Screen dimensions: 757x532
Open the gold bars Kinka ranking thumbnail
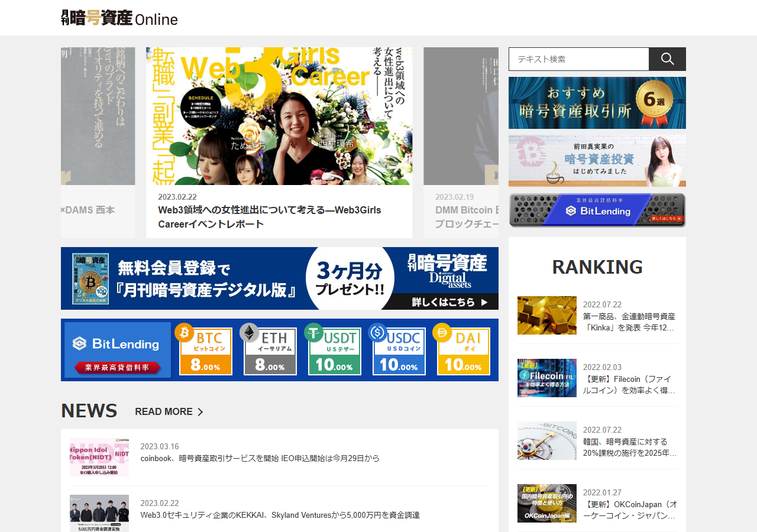click(547, 315)
